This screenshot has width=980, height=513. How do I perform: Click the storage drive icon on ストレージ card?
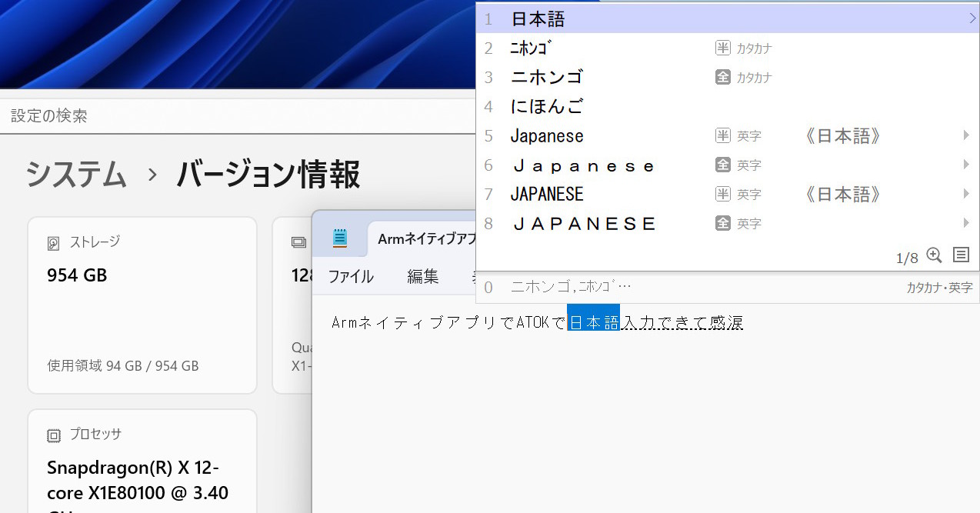coord(53,243)
